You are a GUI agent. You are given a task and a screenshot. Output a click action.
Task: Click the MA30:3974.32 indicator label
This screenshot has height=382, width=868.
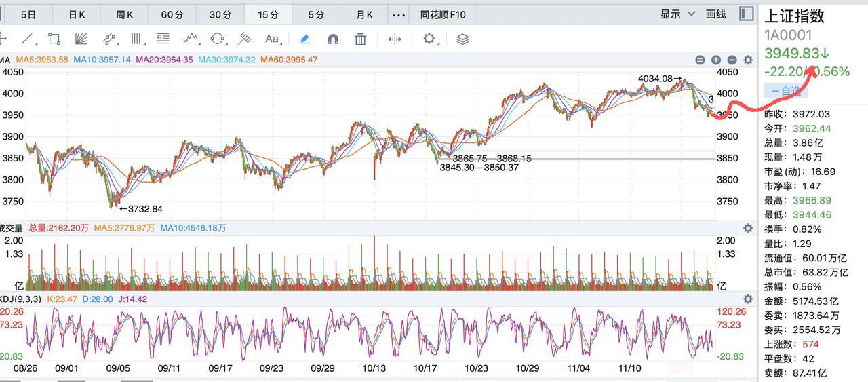(x=226, y=60)
